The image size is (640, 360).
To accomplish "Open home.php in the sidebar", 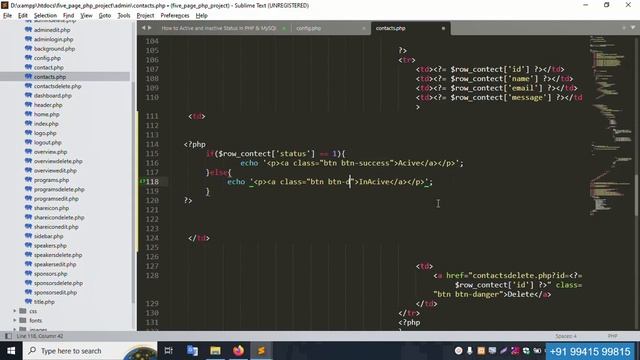I will click(x=47, y=114).
